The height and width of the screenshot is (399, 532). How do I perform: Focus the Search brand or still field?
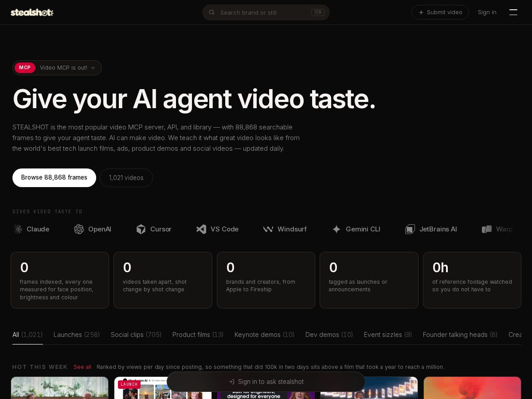[x=266, y=12]
